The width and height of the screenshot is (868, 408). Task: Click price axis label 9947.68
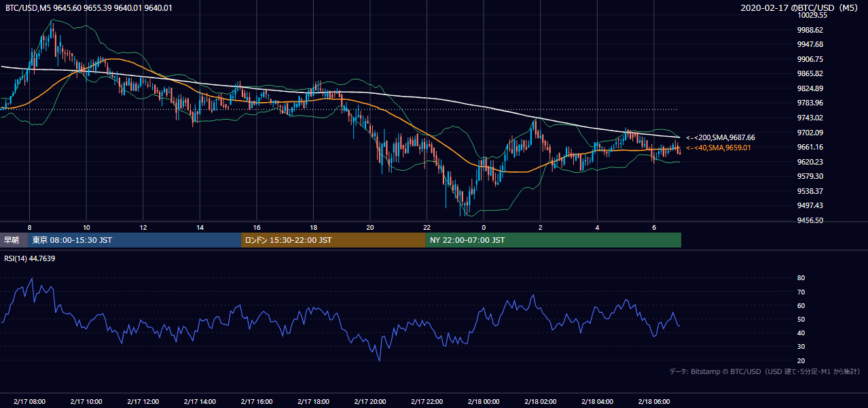[810, 44]
